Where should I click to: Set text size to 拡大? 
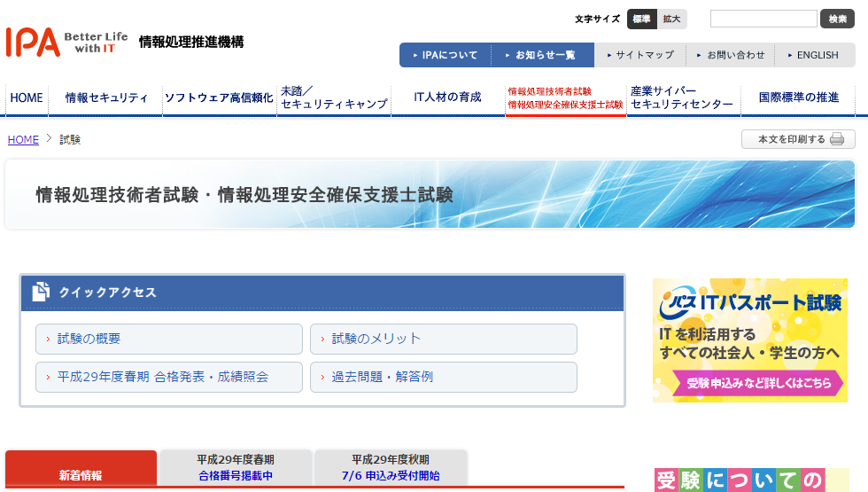[672, 19]
